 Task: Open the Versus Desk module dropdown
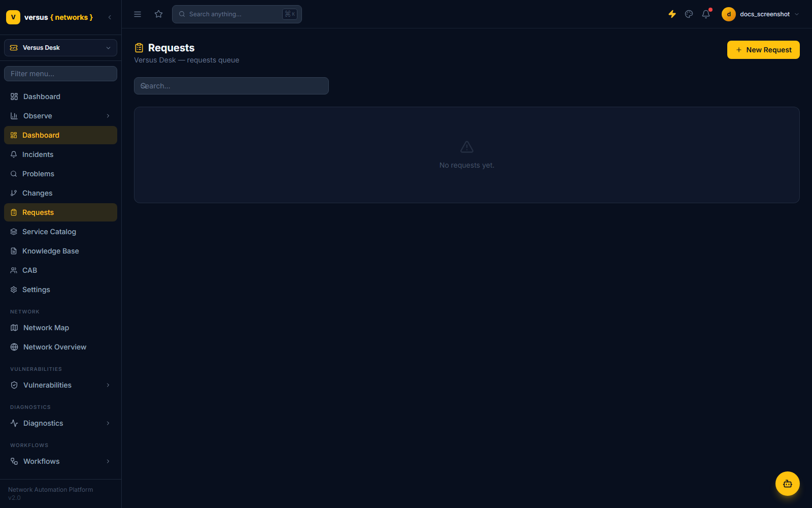[60, 48]
